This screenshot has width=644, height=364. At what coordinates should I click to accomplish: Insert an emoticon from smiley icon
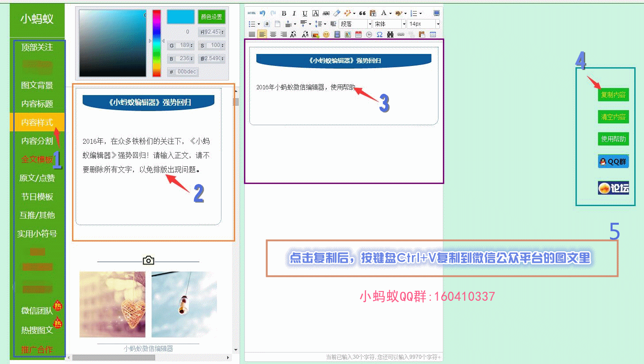point(326,34)
